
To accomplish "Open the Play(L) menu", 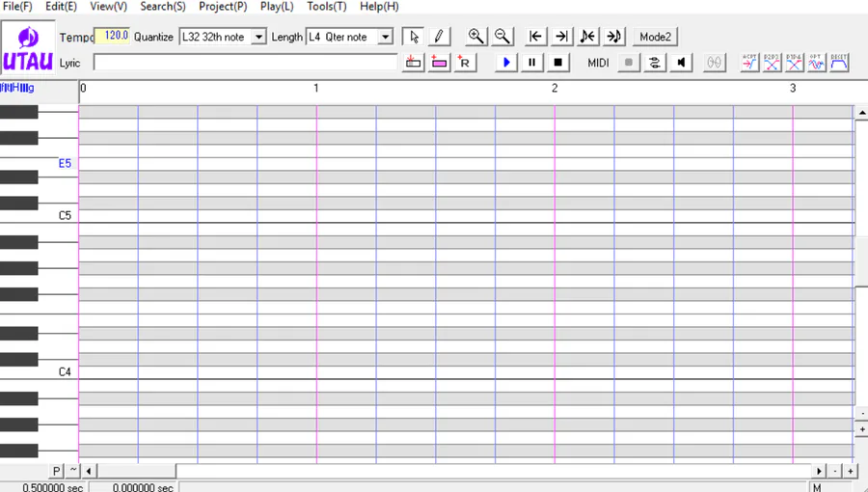I will (277, 7).
